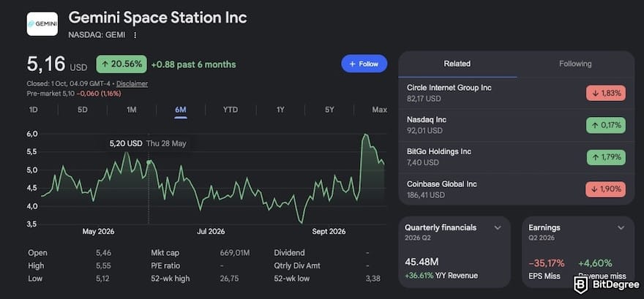Click the 5,16 USD price value

(56, 64)
